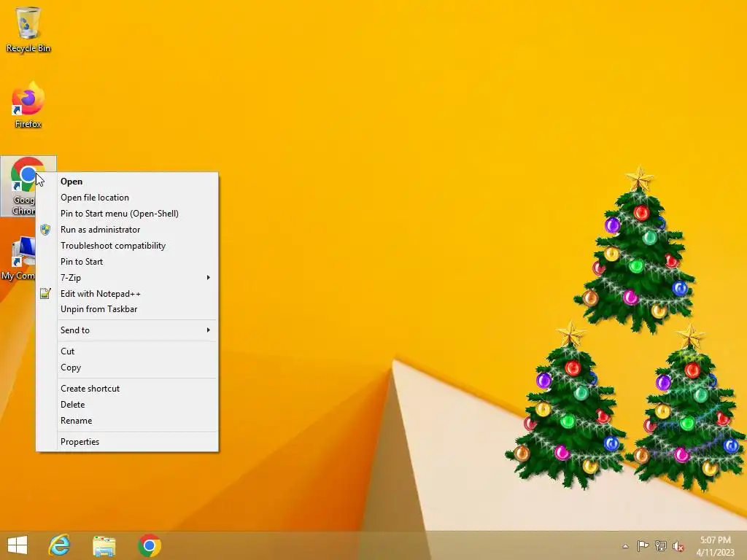This screenshot has width=747, height=560.
Task: Open the Action Center flag icon
Action: point(643,545)
